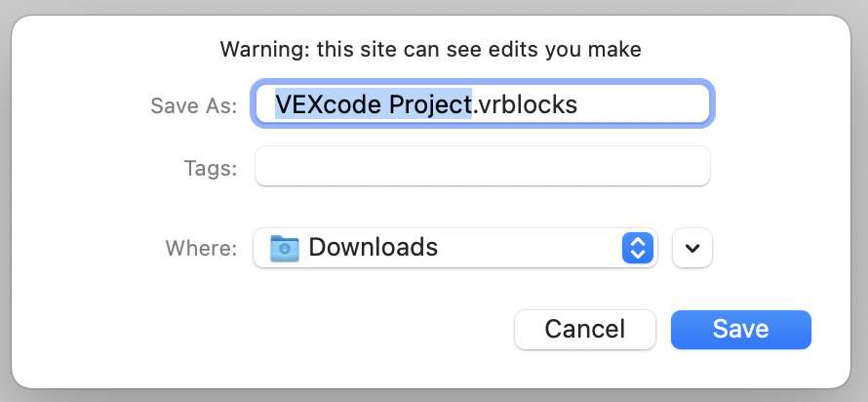Click the 'Where:' label
The width and height of the screenshot is (868, 402).
point(200,249)
